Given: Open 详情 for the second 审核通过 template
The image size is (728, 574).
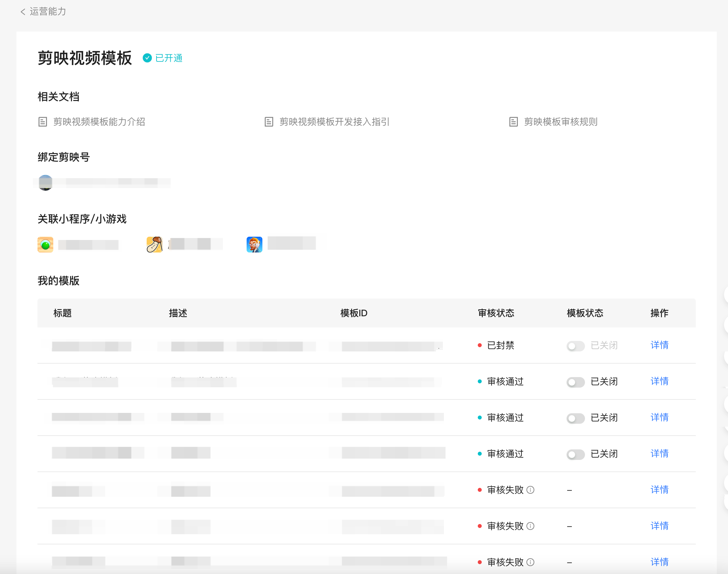Looking at the screenshot, I should point(659,418).
